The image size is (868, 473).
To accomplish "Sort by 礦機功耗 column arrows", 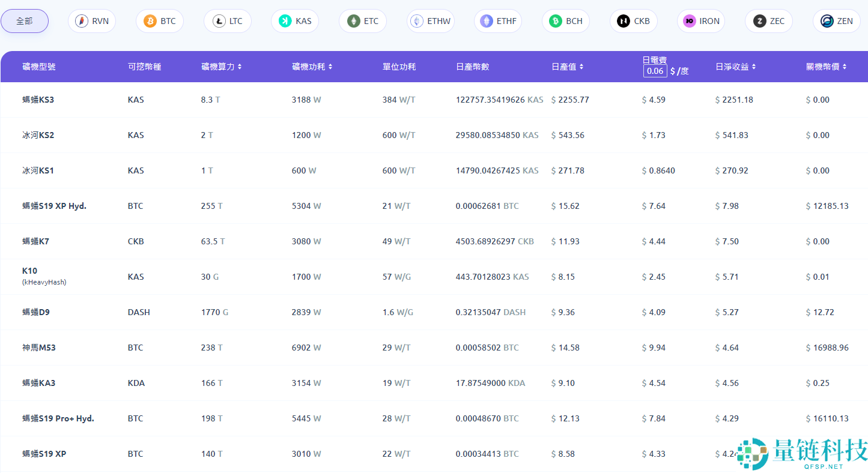I will point(330,67).
